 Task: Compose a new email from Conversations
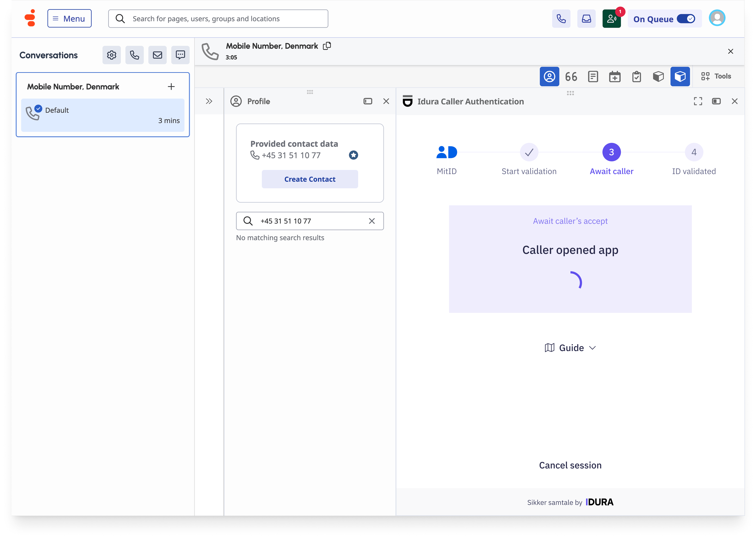157,55
